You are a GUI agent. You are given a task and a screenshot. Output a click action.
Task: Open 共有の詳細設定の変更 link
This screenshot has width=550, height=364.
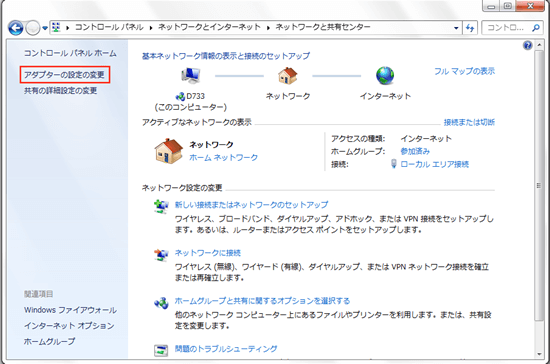60,90
